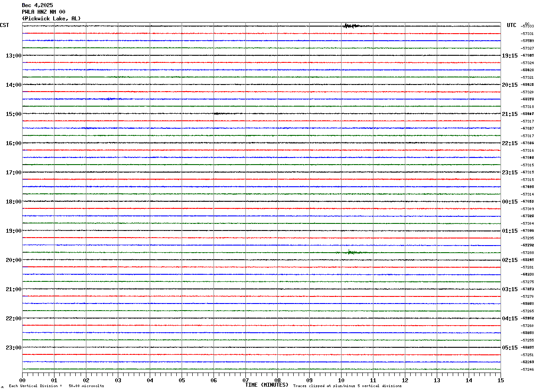Click the 00:15 UTC time label
The height and width of the screenshot is (392, 536).
[509, 202]
